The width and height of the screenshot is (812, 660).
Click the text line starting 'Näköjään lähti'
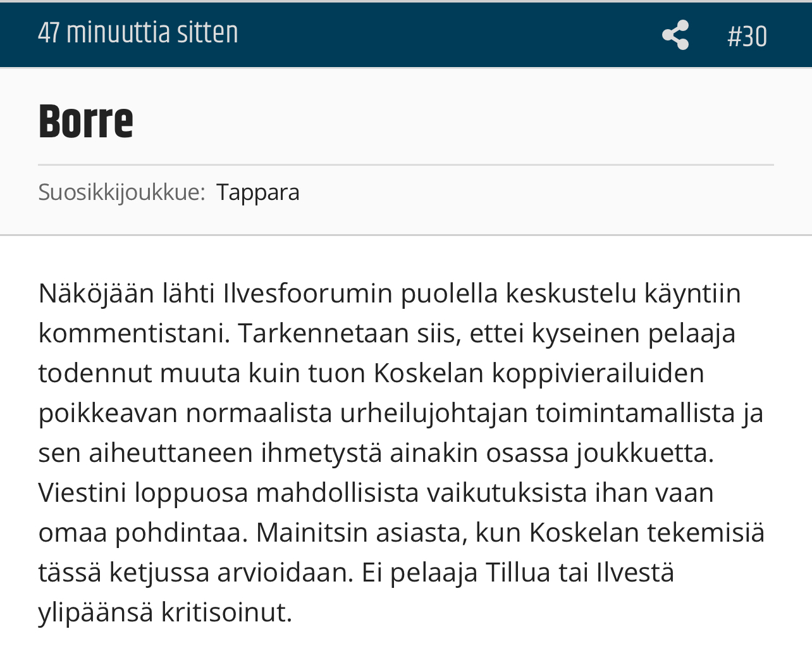coord(390,294)
